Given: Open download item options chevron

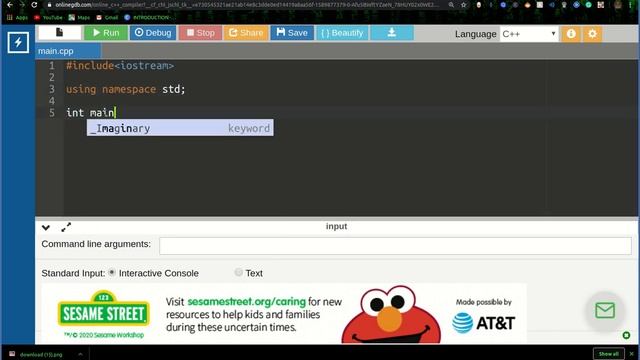Looking at the screenshot, I should (80, 354).
